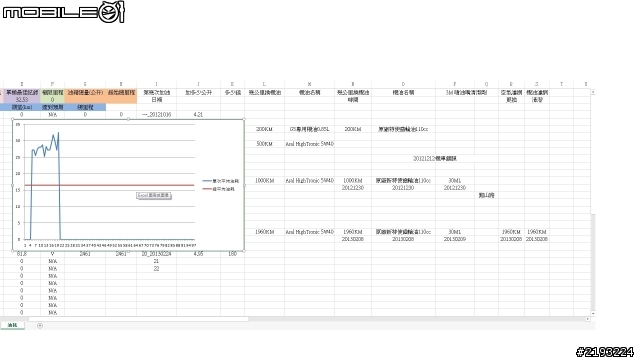
Task: Click the vertical scrollbar thumb
Action: tap(593, 261)
